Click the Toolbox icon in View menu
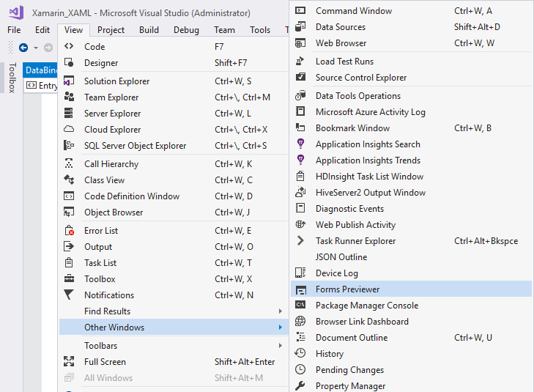The image size is (534, 392). pyautogui.click(x=70, y=279)
